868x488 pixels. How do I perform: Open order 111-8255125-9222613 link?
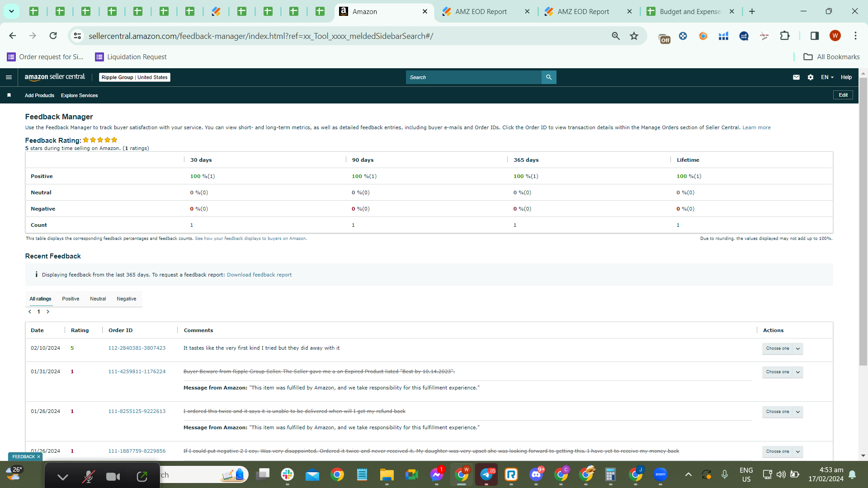click(137, 411)
